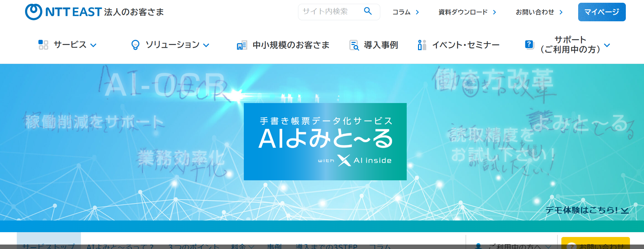Image resolution: width=644 pixels, height=249 pixels.
Task: Click the building icon beside 中小規模のお客さま
Action: pyautogui.click(x=242, y=45)
